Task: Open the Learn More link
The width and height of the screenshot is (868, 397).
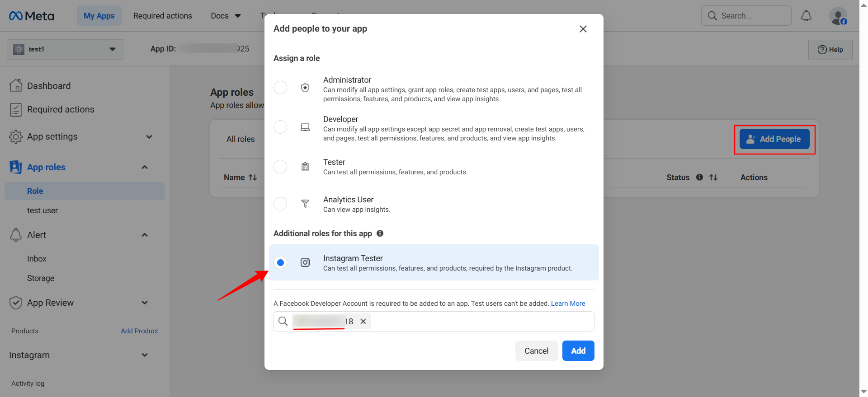Action: click(x=568, y=304)
